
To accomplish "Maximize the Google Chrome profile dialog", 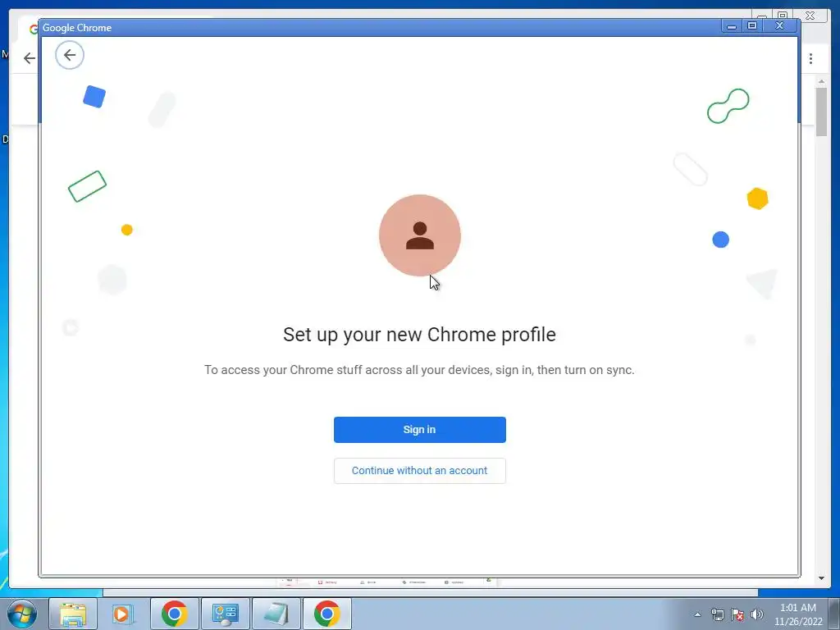I will tap(752, 25).
